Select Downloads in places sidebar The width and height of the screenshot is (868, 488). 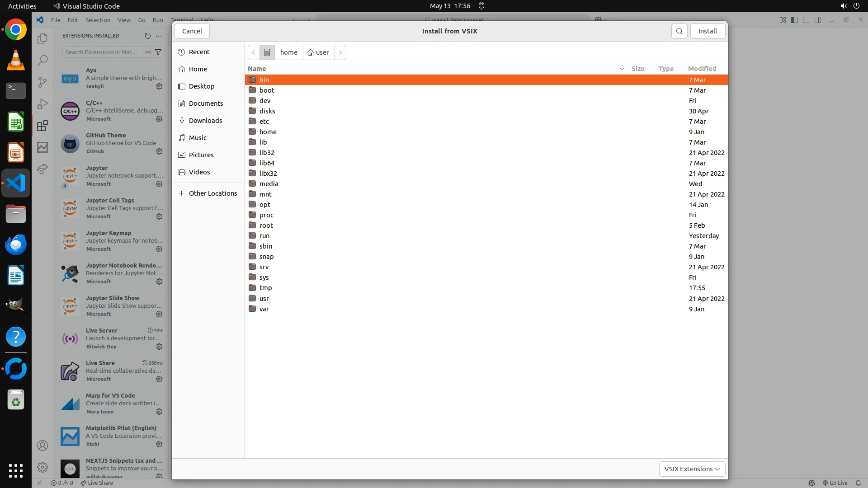(205, 121)
